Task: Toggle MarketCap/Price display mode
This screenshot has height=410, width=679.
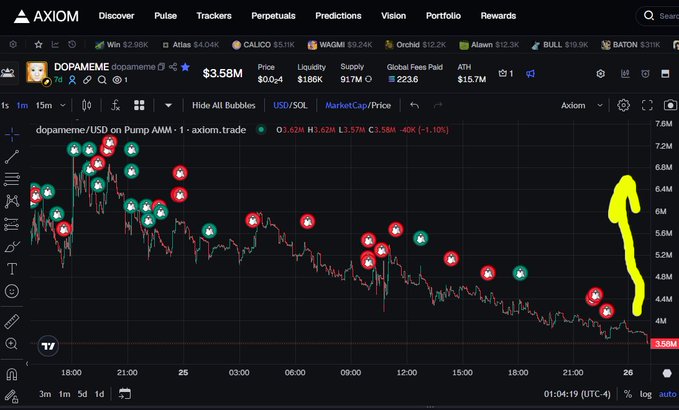Action: (x=358, y=105)
